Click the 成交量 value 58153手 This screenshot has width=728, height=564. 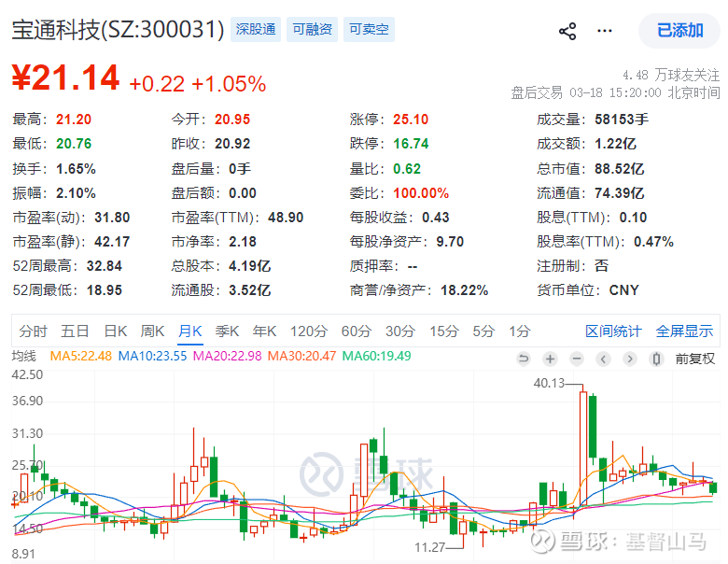tap(622, 120)
